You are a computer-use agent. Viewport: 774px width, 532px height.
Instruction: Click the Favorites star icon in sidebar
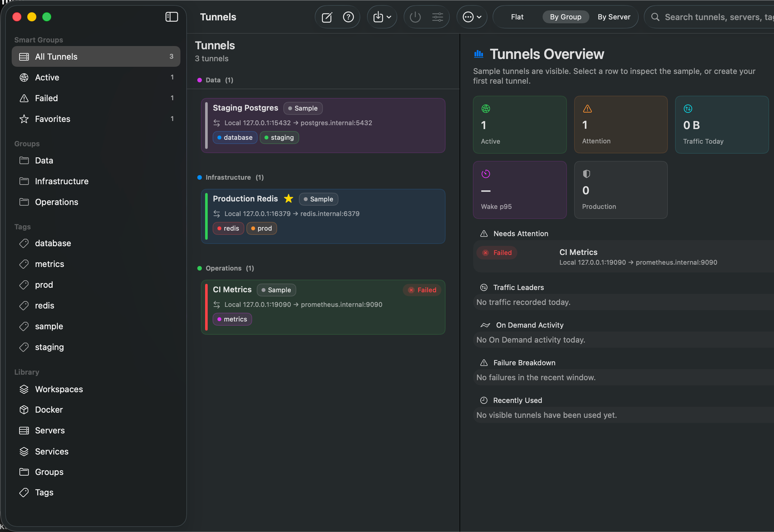click(24, 119)
